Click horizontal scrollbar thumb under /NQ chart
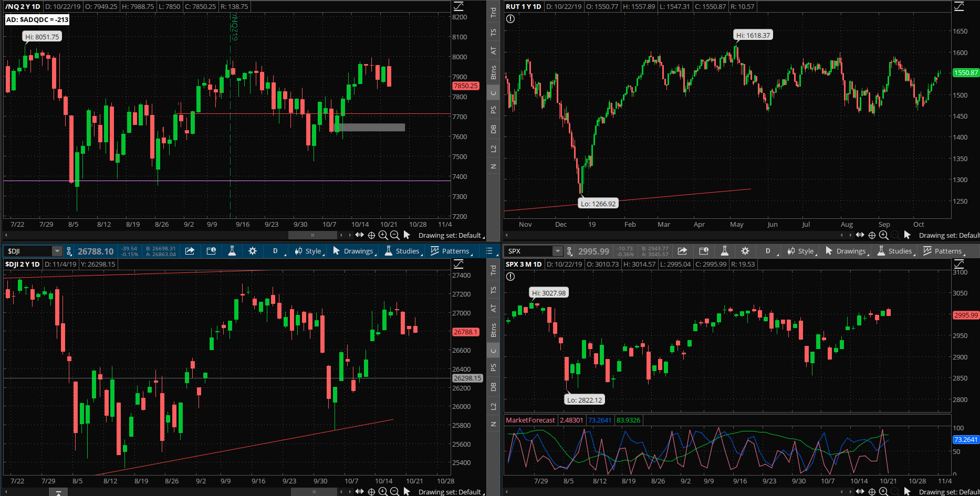Image resolution: width=980 pixels, height=496 pixels. pos(312,235)
